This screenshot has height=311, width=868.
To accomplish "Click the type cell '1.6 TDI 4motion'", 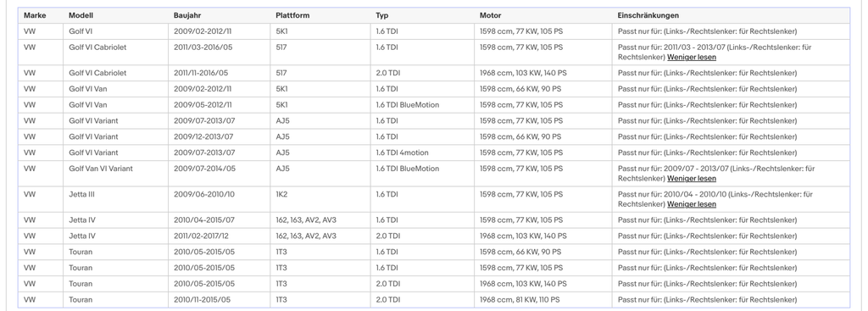I will pos(402,153).
